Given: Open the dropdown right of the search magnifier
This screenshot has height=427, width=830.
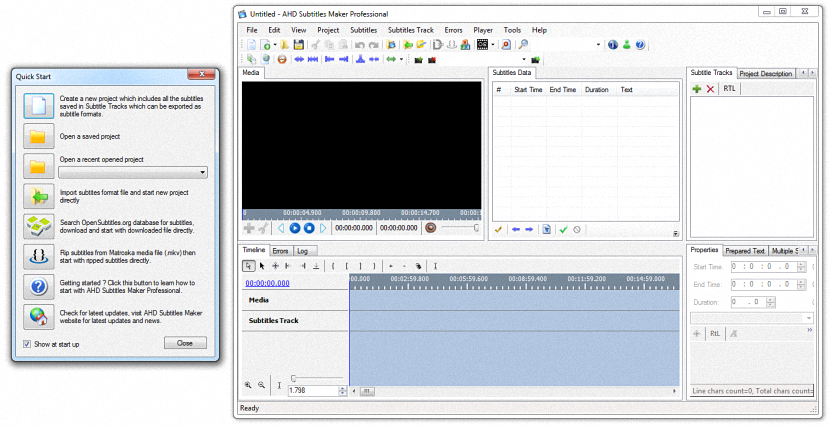Looking at the screenshot, I should point(598,45).
